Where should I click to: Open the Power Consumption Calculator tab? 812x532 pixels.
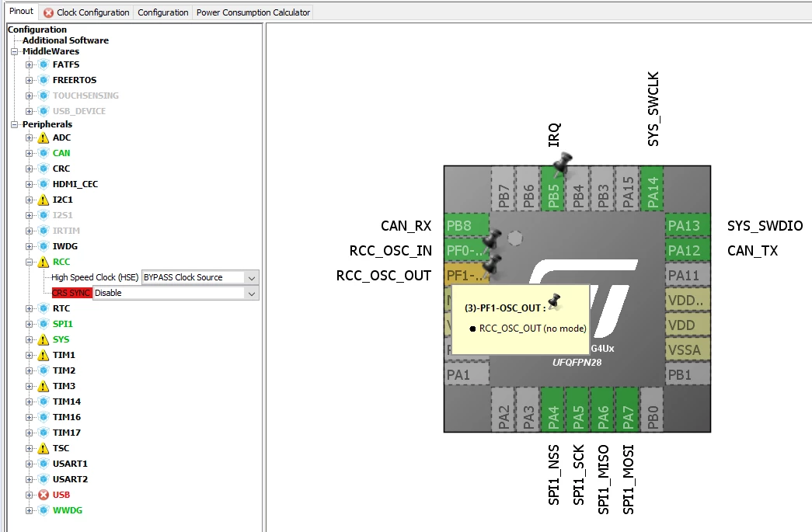253,12
